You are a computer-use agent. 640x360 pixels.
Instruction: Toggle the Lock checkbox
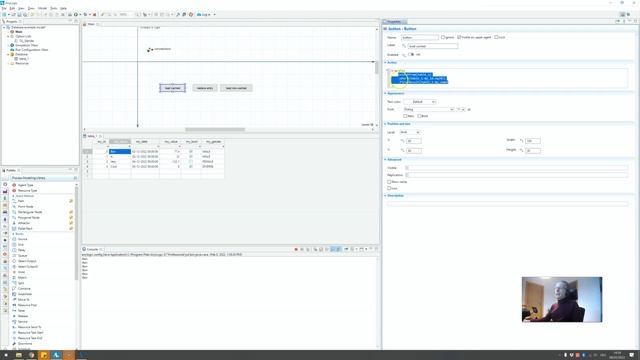click(496, 37)
